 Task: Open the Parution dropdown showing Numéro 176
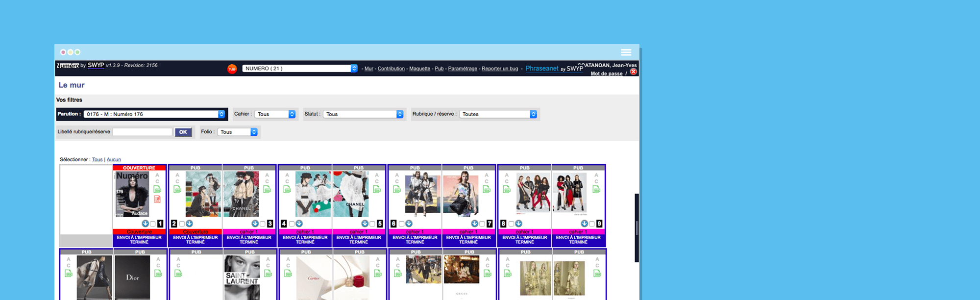[154, 114]
